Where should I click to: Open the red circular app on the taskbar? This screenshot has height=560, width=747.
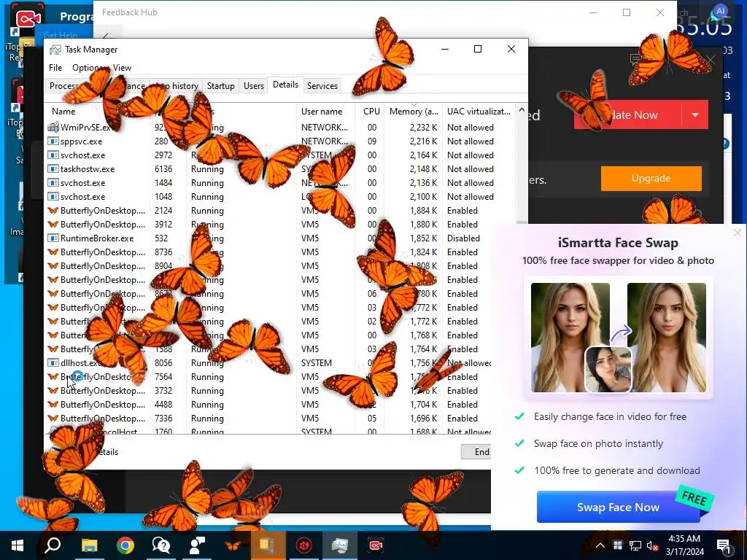(x=304, y=545)
